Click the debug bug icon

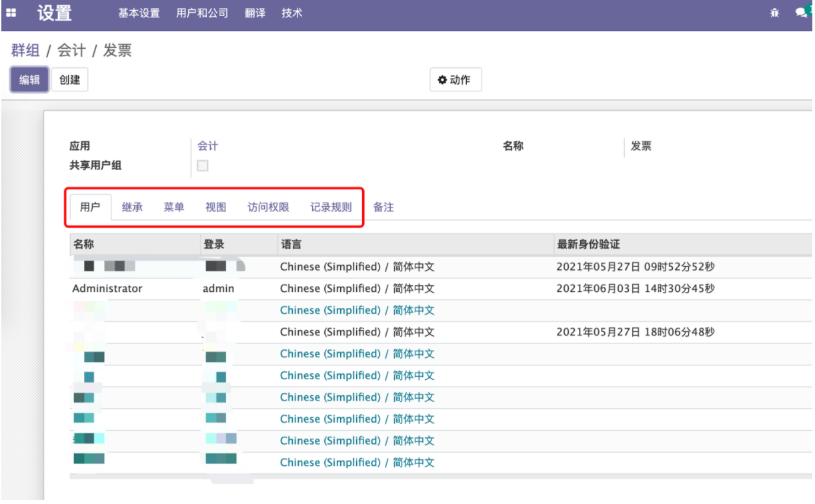coord(775,13)
